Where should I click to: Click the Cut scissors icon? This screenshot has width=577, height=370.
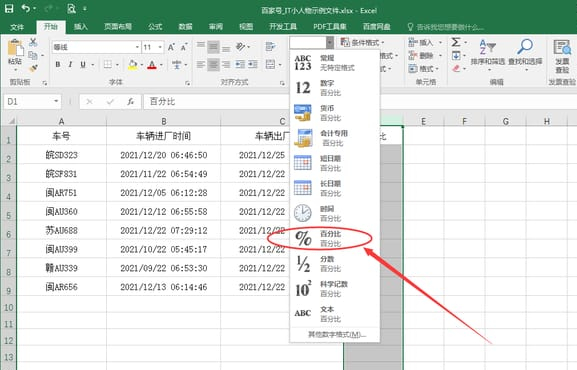click(33, 42)
